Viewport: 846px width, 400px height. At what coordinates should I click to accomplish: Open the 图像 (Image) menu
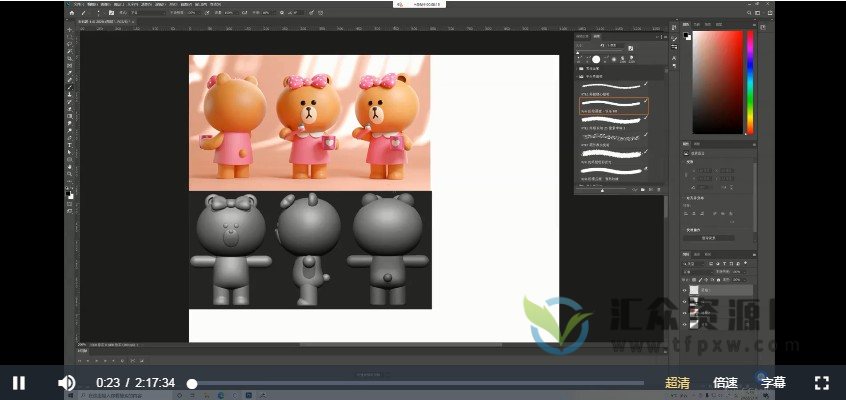[104, 4]
